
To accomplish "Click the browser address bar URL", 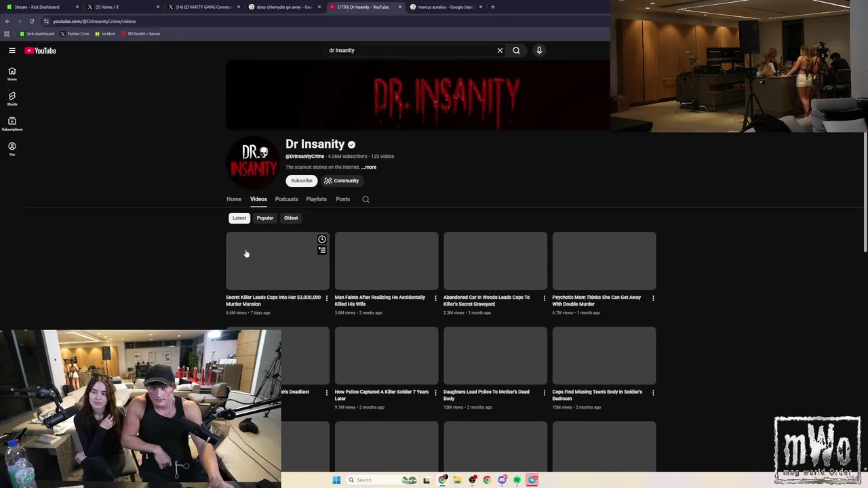I will click(94, 21).
